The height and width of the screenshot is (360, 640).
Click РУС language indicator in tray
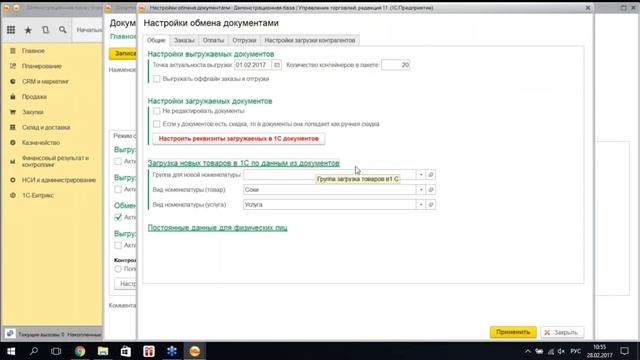coord(576,351)
